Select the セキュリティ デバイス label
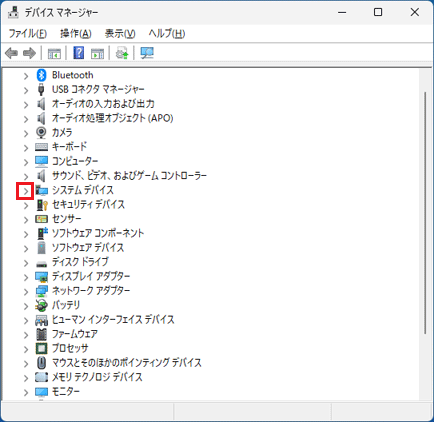The image size is (434, 422). coord(88,204)
